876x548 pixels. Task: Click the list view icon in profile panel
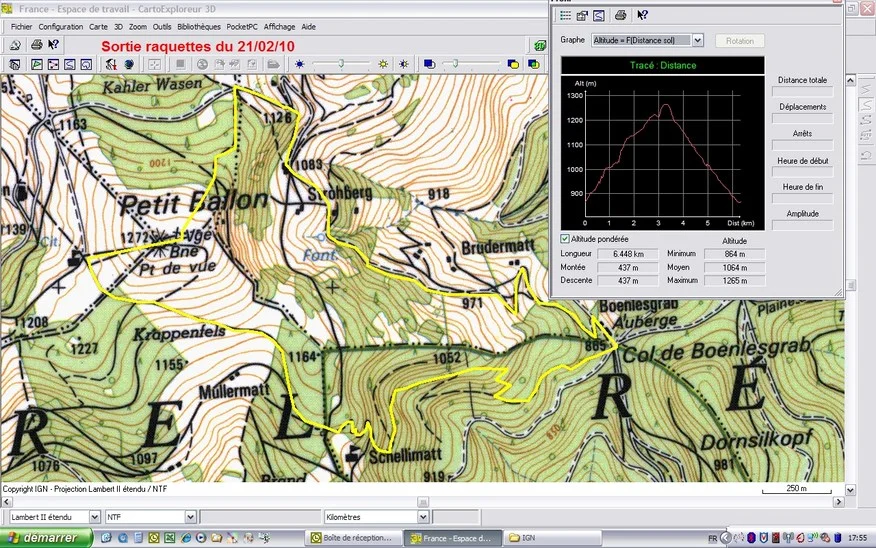[565, 16]
